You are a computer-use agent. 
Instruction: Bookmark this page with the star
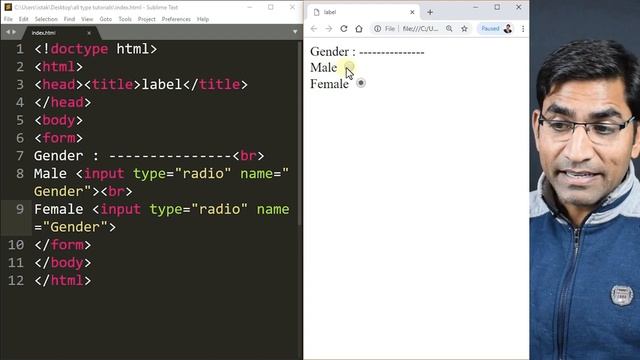[x=464, y=29]
